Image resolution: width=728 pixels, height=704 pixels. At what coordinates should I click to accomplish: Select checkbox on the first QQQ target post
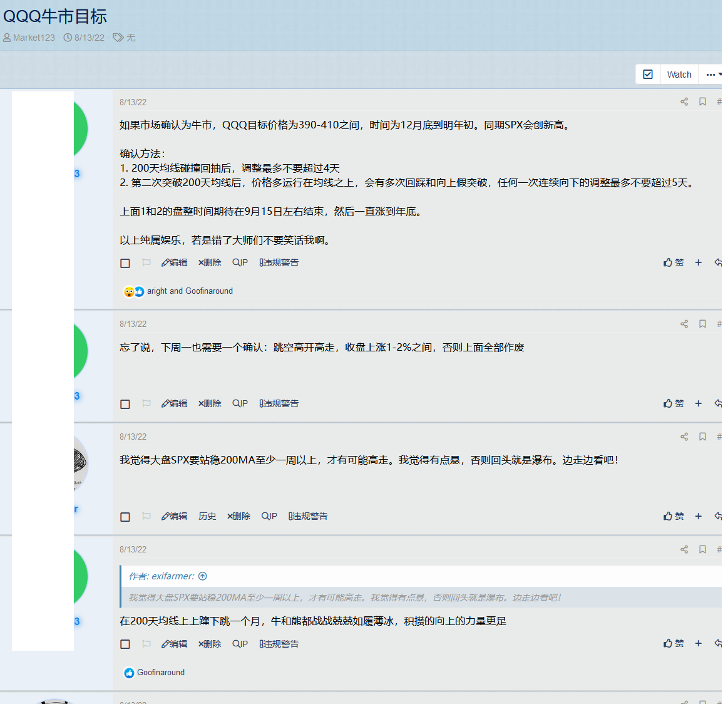[125, 264]
